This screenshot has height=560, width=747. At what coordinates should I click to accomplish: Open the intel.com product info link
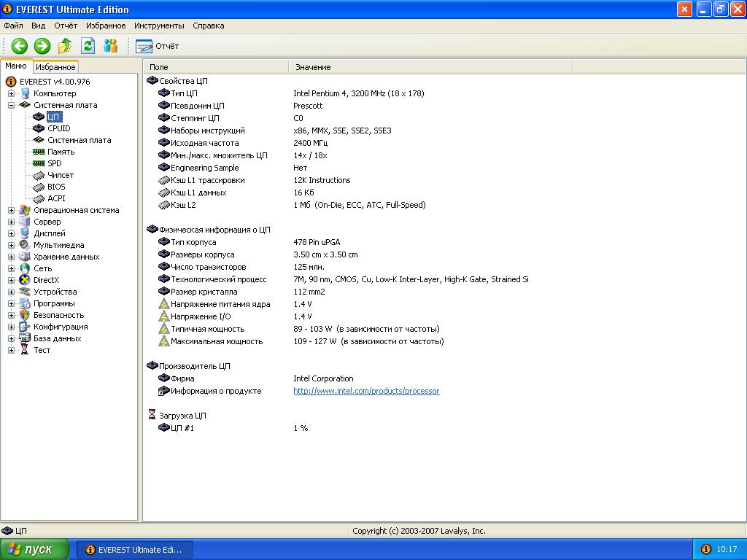(x=366, y=391)
